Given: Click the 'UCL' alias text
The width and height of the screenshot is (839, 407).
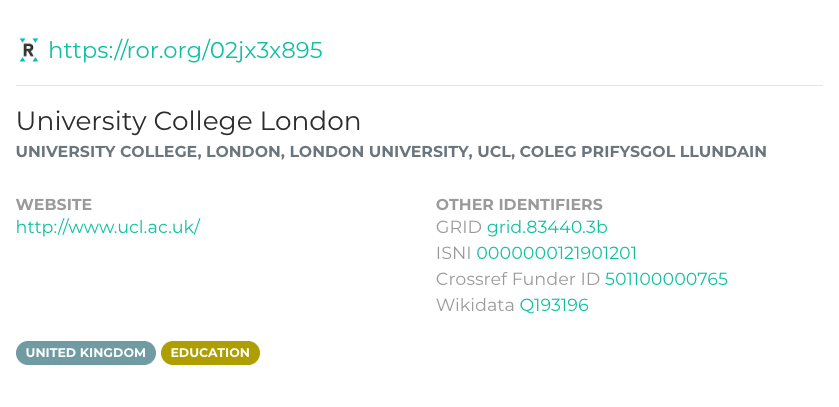Looking at the screenshot, I should point(491,152).
